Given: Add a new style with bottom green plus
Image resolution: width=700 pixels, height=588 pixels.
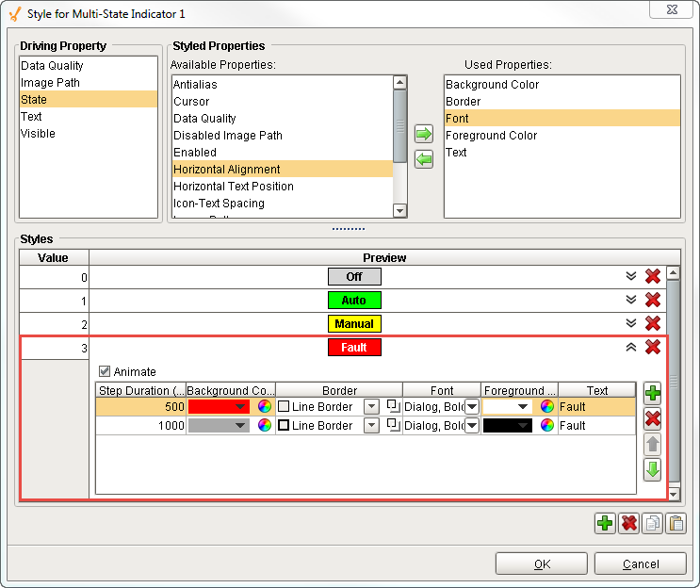Looking at the screenshot, I should (605, 523).
